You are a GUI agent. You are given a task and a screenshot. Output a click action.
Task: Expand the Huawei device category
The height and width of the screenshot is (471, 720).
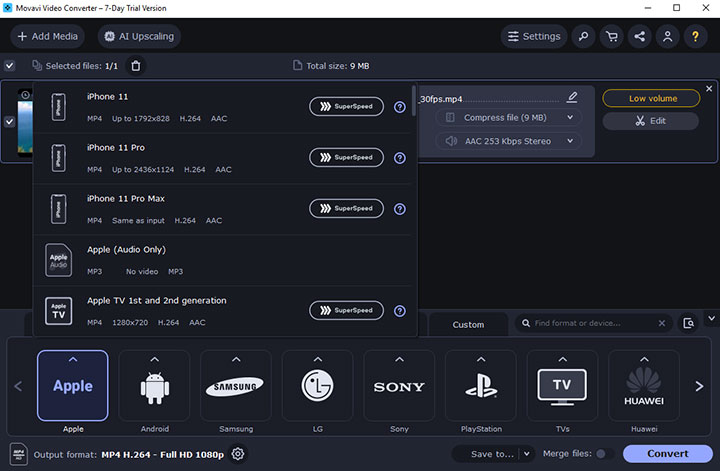point(644,386)
